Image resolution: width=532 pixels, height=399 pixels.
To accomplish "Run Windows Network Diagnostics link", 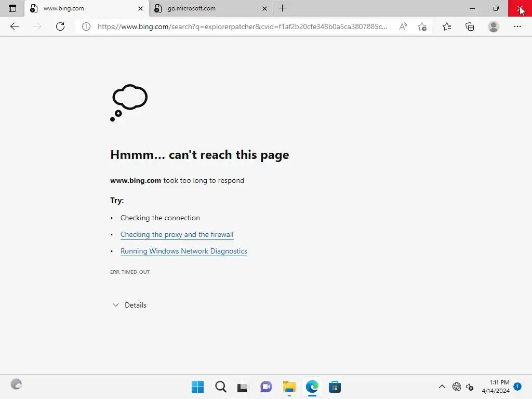I will click(x=183, y=251).
